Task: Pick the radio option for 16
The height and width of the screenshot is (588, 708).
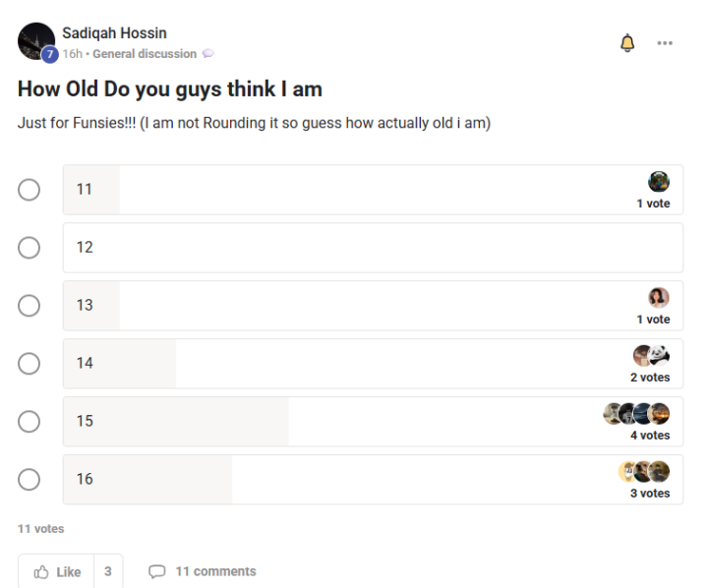Action: coord(29,479)
